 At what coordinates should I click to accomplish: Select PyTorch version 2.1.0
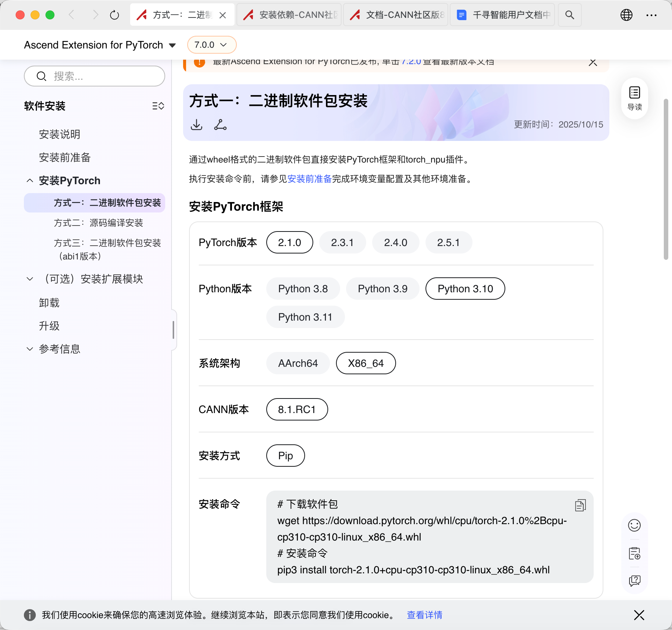tap(289, 242)
